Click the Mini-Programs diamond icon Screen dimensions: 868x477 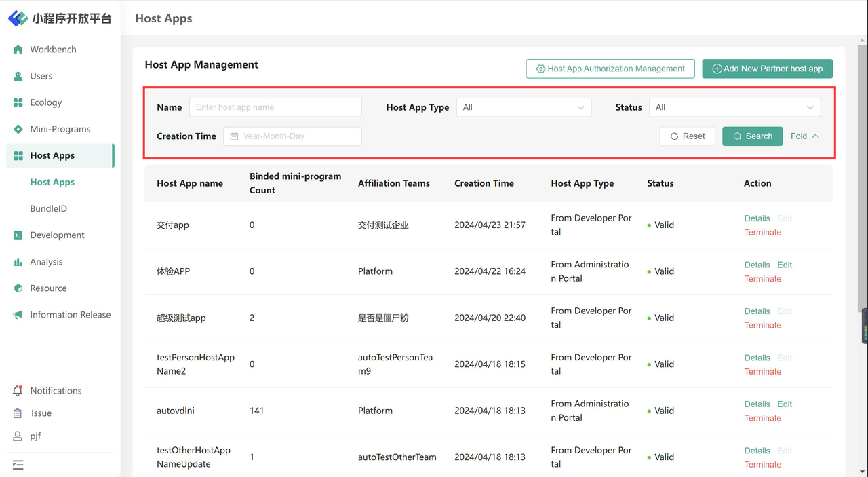click(x=18, y=129)
